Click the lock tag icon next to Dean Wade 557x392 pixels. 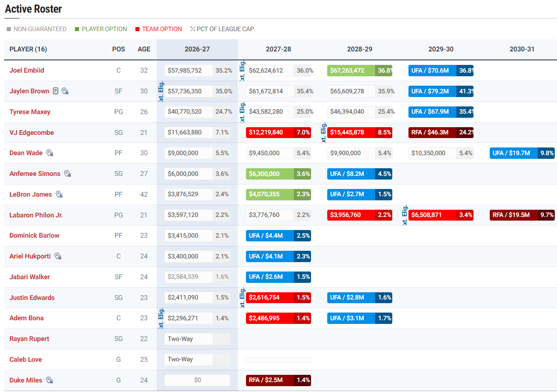coord(50,153)
